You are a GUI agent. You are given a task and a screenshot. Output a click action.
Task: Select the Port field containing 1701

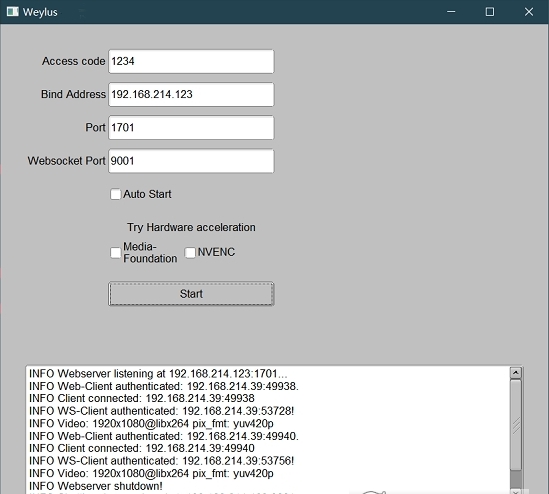click(x=191, y=128)
